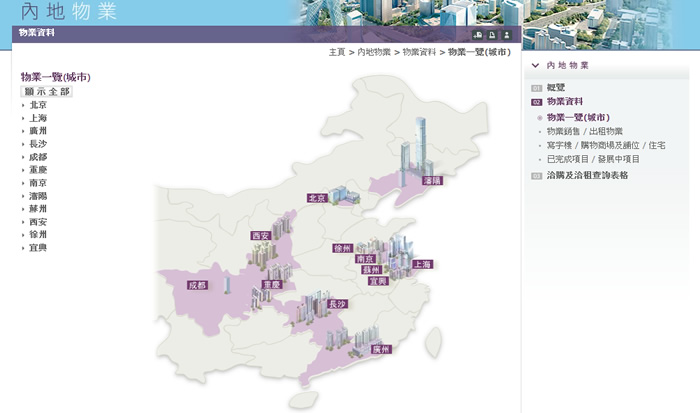Expand the 重慶 city list entry
This screenshot has height=413, width=700.
tap(38, 170)
